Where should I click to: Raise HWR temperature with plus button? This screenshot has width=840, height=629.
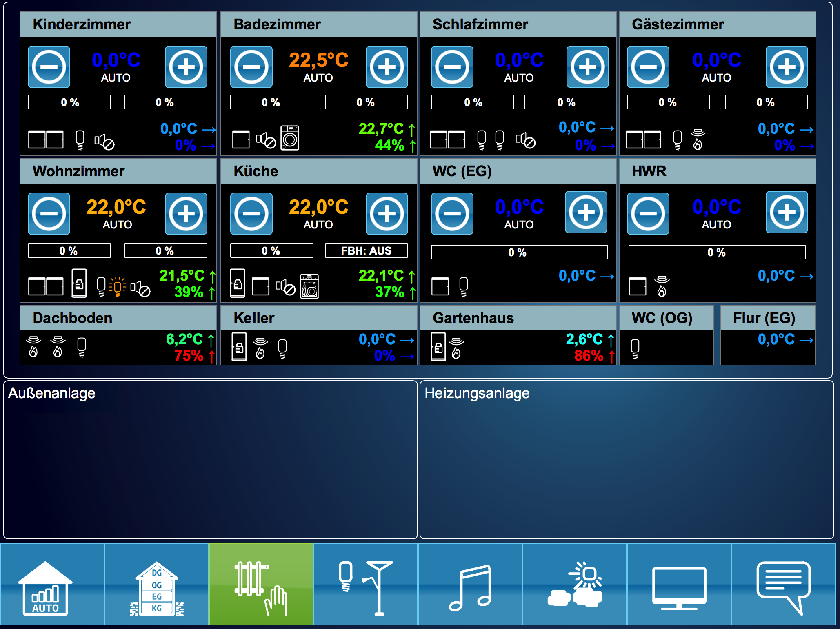click(787, 212)
